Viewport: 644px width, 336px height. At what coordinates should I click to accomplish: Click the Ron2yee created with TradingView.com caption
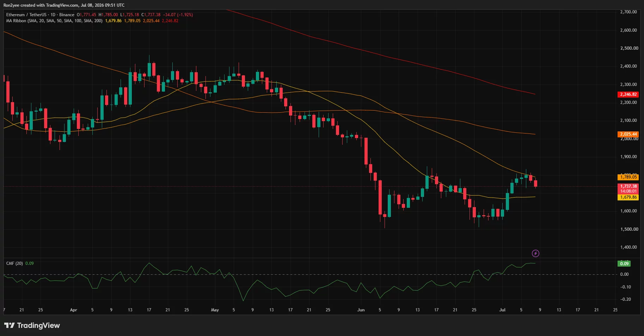click(x=64, y=5)
